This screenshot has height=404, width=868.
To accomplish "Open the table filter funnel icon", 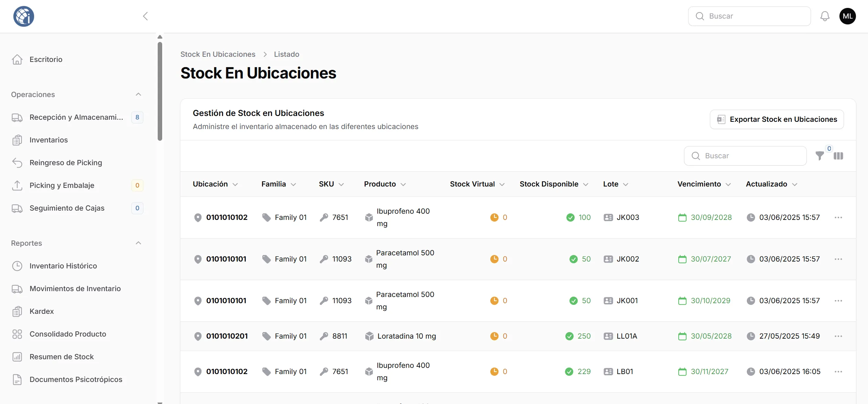I will 819,156.
